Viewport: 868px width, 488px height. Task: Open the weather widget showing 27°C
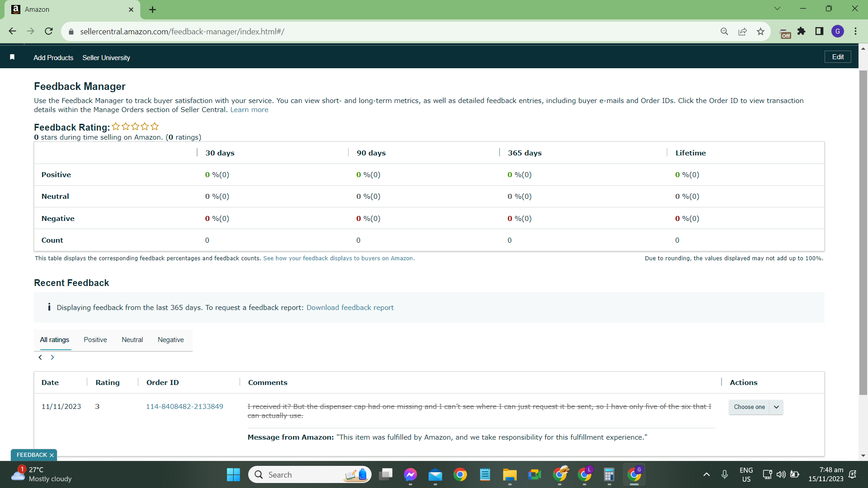(42, 474)
